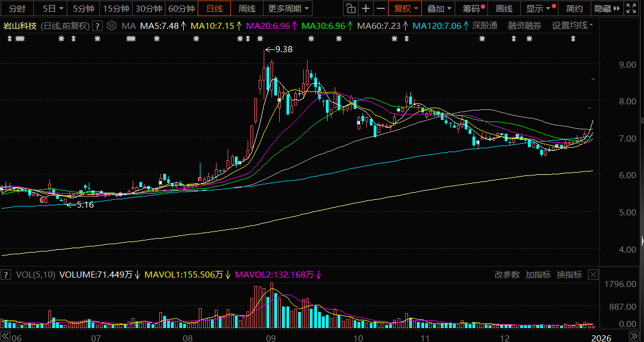644x342 pixels.
Task: Click the 09 month label on timeline
Action: click(271, 338)
